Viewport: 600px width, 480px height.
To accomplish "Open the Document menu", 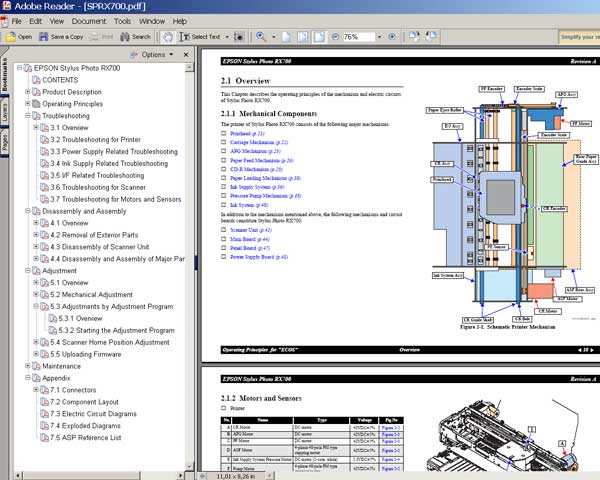I will [89, 21].
